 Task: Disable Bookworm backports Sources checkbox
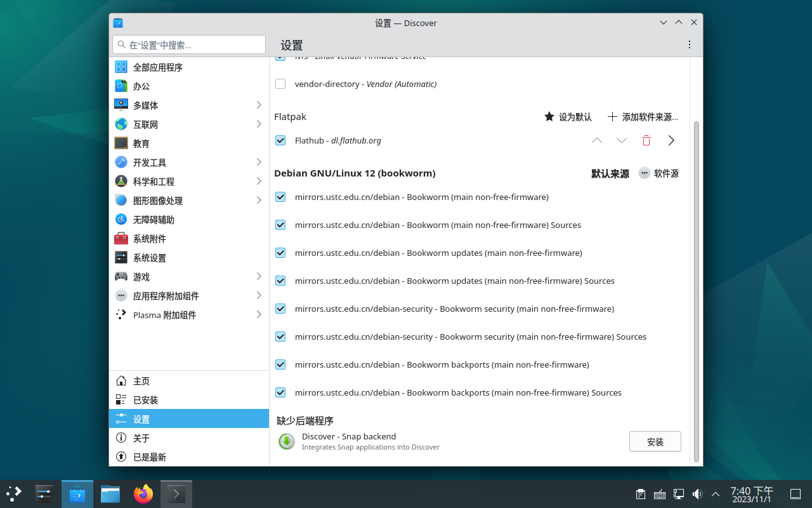(x=280, y=392)
